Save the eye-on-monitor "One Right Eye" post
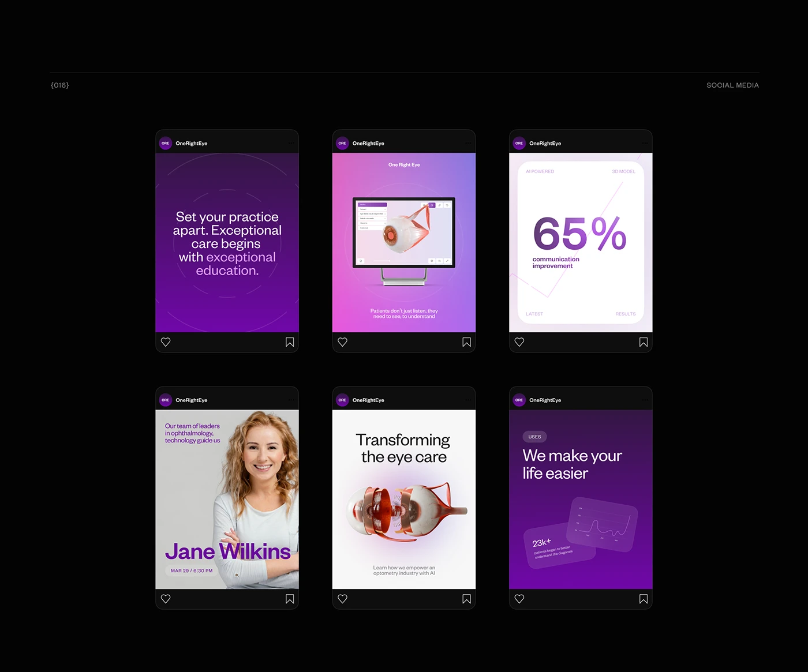 coord(466,342)
